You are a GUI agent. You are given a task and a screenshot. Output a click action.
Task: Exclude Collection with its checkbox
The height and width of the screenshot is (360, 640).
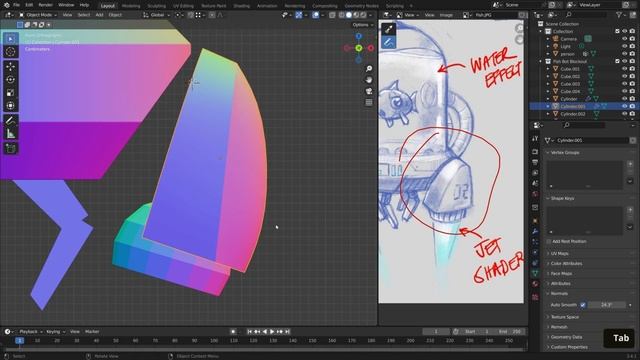tap(617, 31)
